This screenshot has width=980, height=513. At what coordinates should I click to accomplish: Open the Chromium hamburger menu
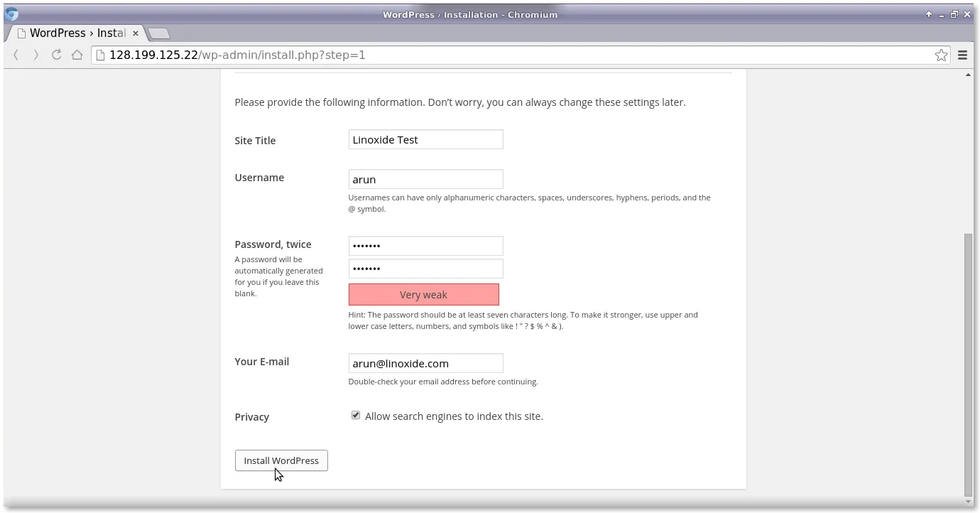pos(962,55)
